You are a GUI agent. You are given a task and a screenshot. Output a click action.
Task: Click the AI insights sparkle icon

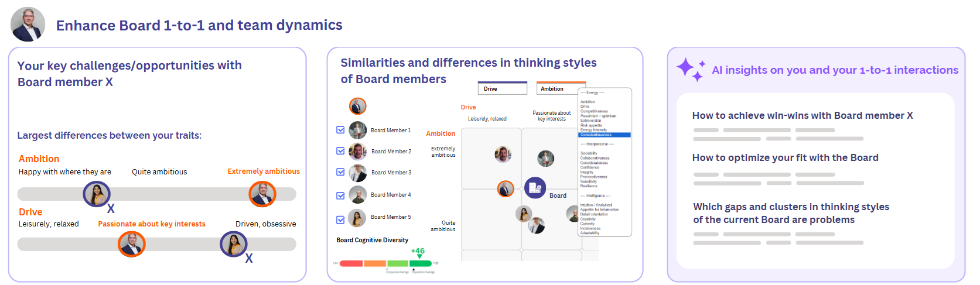691,69
